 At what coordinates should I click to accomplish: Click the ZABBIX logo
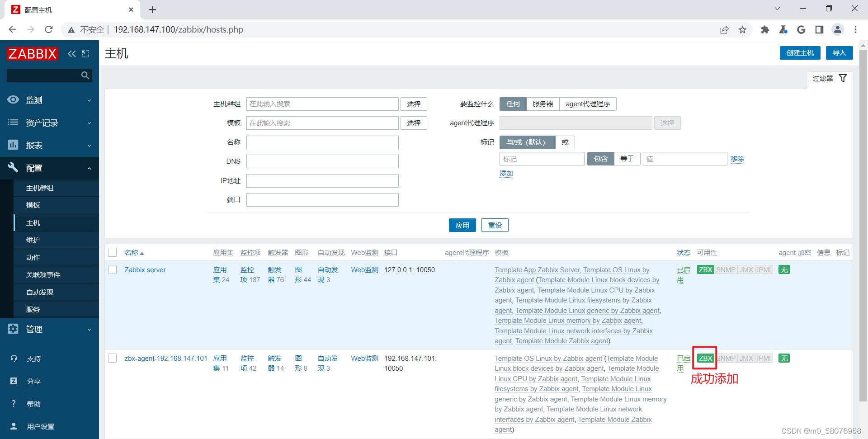pos(33,54)
